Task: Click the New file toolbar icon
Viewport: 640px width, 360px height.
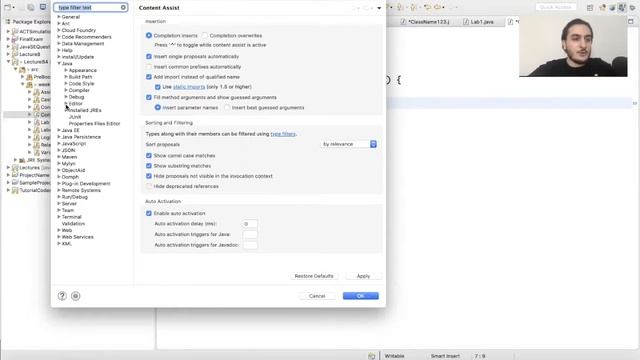Action: [7, 7]
